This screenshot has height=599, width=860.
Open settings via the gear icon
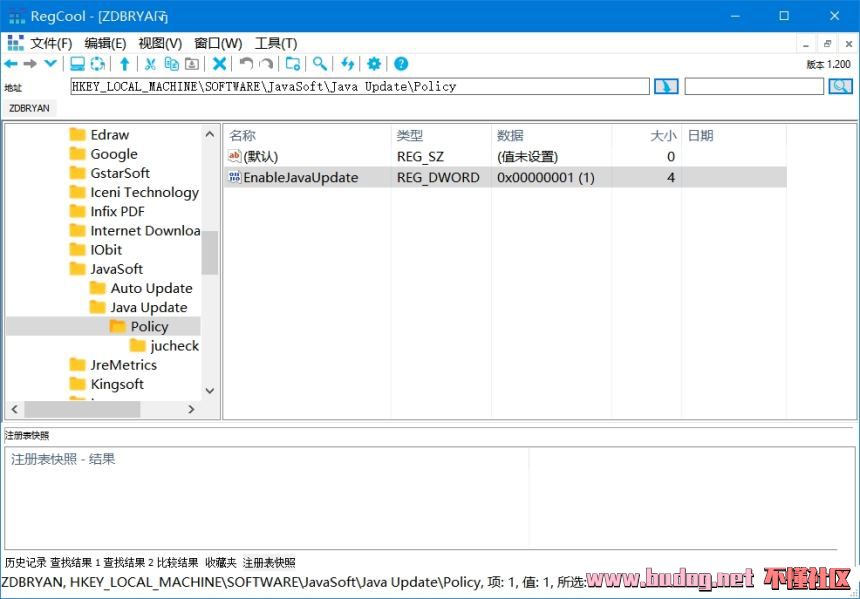click(374, 64)
